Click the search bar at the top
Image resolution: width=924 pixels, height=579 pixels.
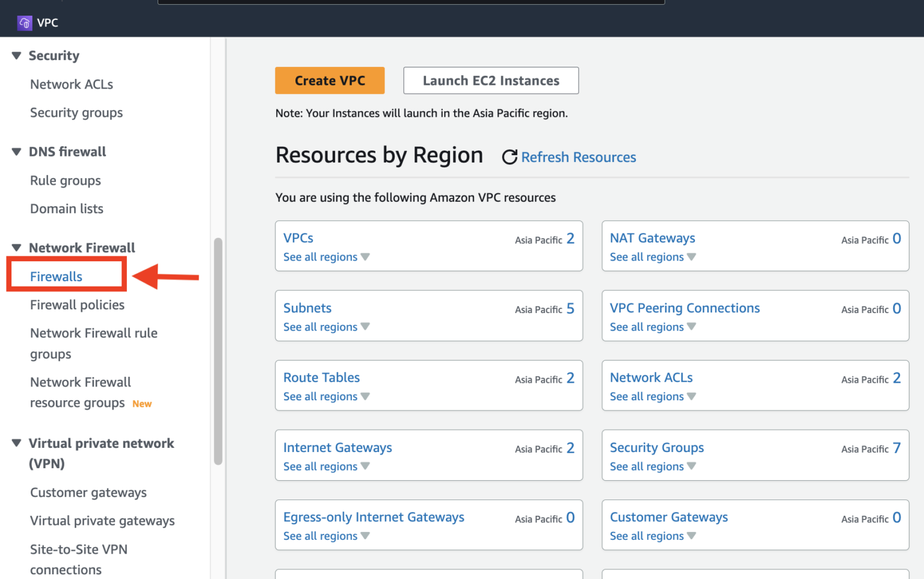click(x=411, y=2)
